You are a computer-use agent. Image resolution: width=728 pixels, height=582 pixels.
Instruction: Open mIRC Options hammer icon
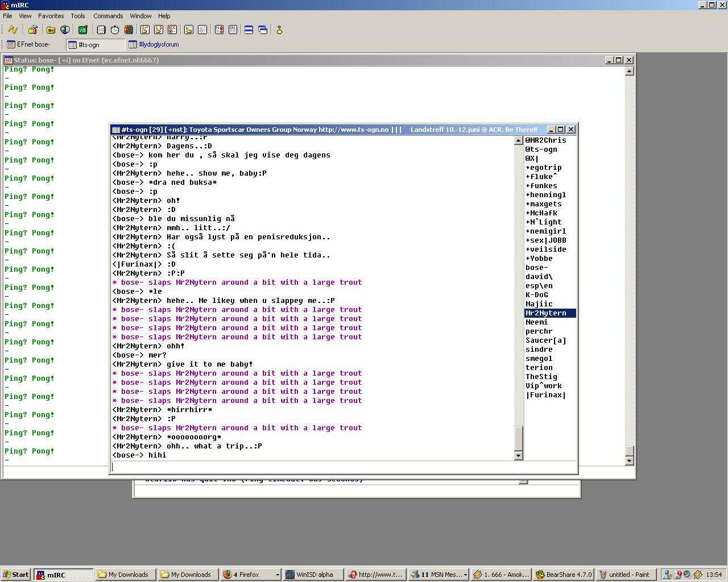point(32,30)
